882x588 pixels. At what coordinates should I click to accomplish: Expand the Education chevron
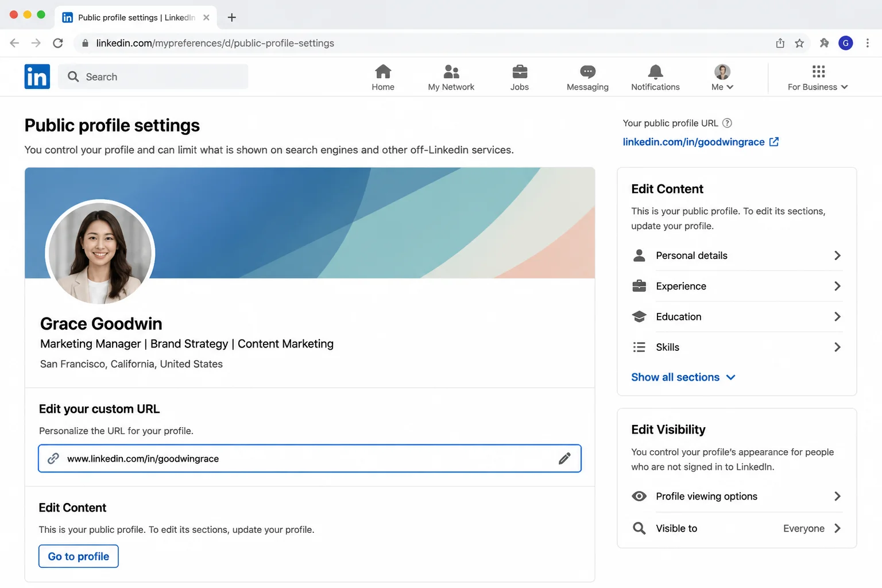(837, 316)
